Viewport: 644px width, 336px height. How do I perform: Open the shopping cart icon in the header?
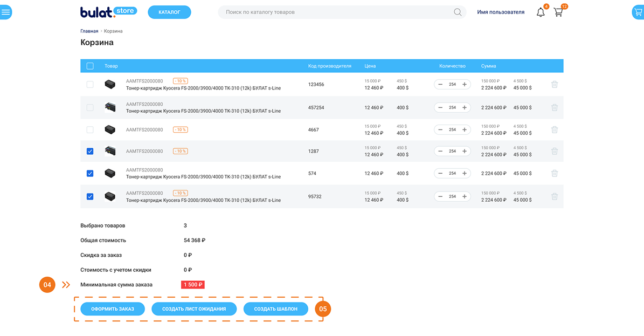(x=558, y=12)
